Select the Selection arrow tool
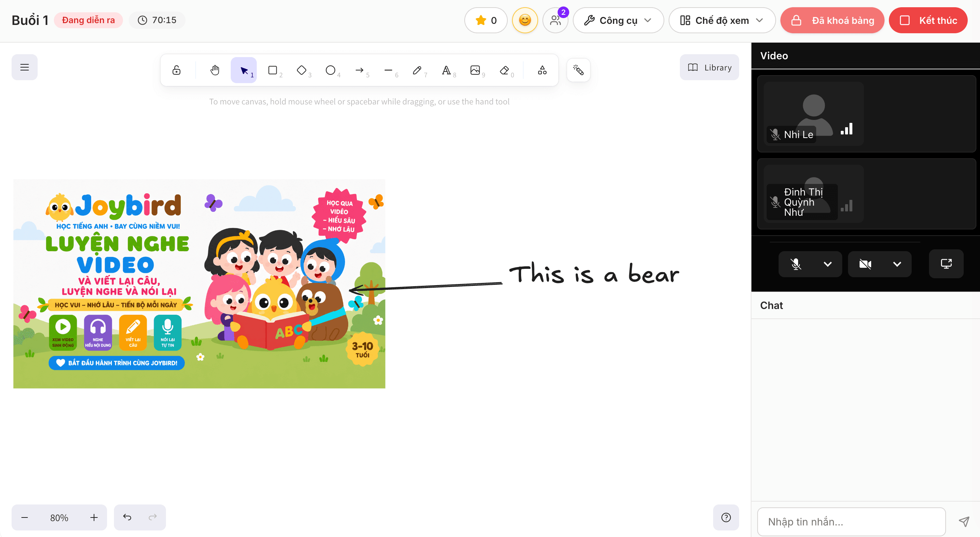Screen dimensions: 980x537 (244, 70)
